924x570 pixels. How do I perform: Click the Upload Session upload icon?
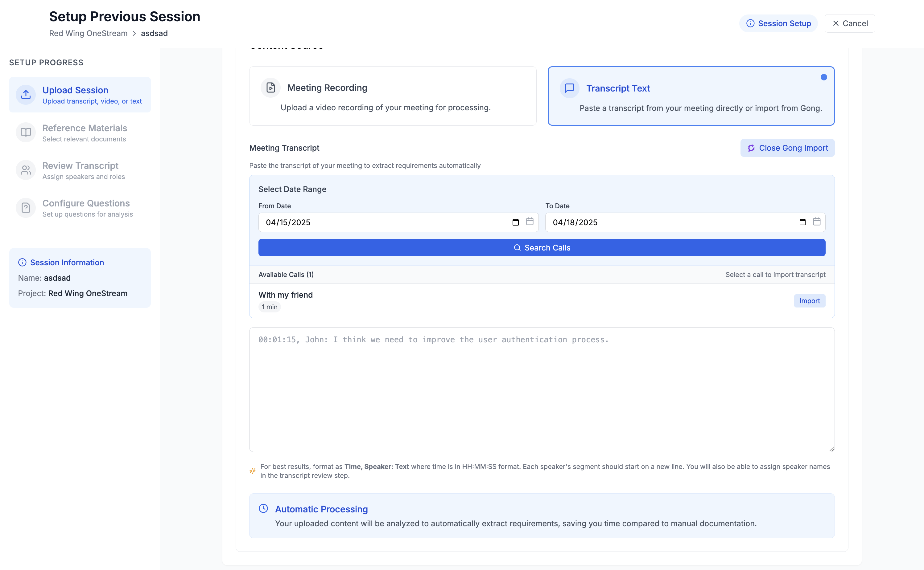point(26,95)
